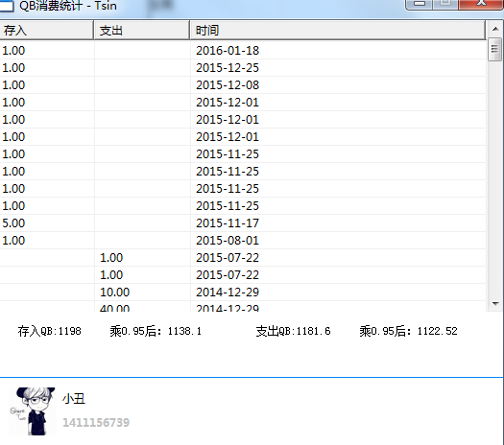Select the row dated 2015-12-25
This screenshot has width=504, height=445.
243,68
